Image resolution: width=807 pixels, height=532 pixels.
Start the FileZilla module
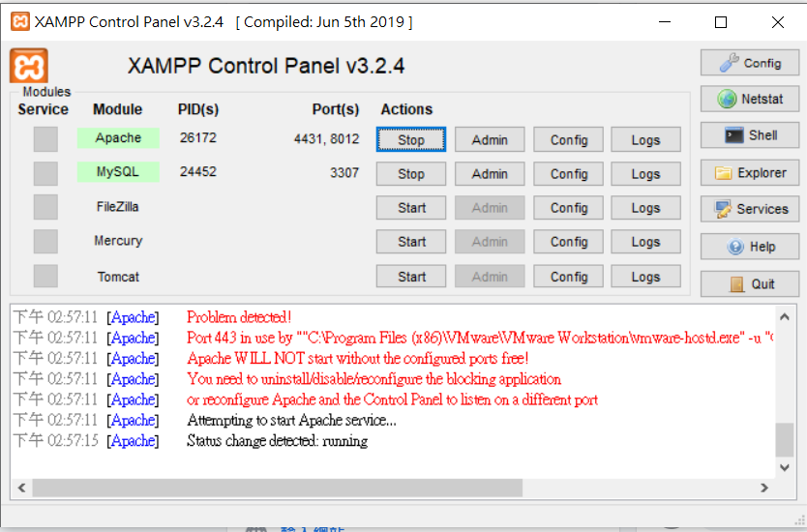[x=411, y=208]
